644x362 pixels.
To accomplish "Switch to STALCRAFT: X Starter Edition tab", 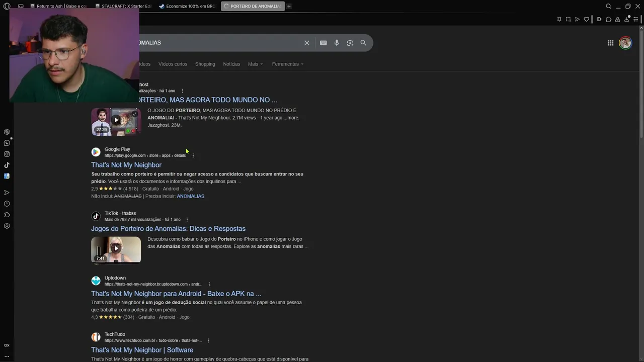I will point(124,6).
